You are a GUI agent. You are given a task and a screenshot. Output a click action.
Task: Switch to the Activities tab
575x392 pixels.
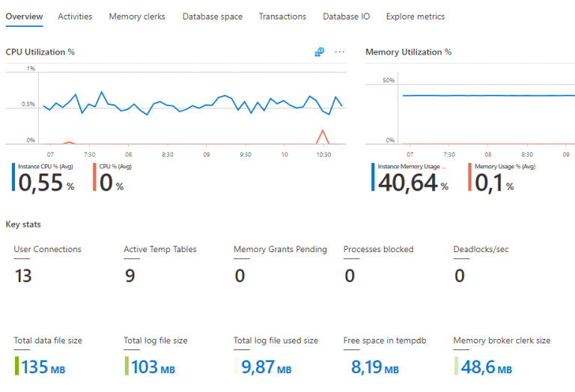pyautogui.click(x=75, y=16)
